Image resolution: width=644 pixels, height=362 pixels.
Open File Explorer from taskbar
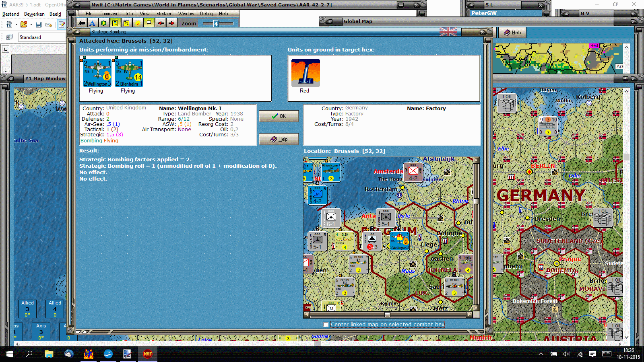[x=49, y=354]
